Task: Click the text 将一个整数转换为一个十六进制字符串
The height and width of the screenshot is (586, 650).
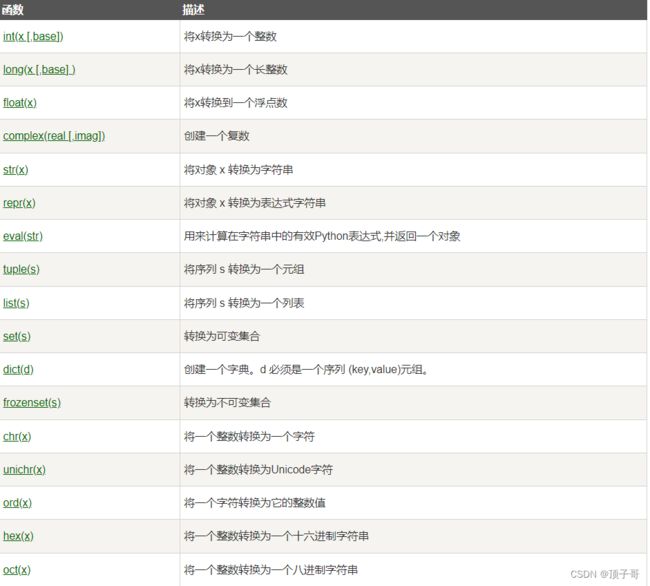Action: click(276, 536)
